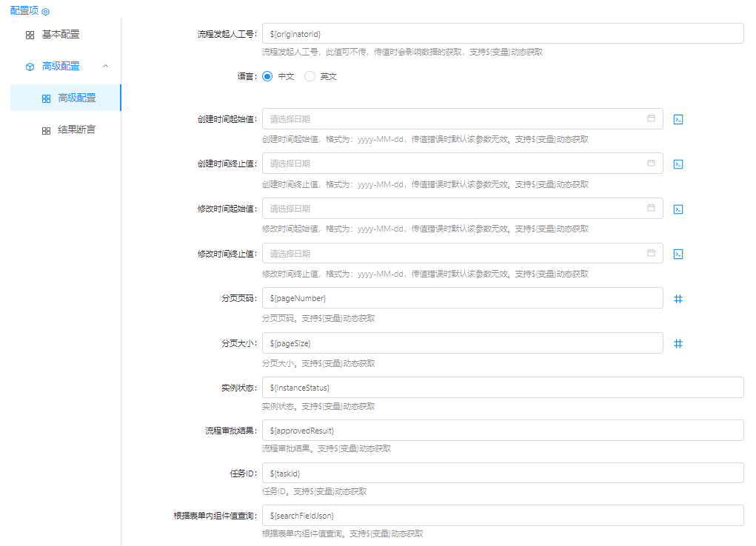Select the 英文 language radio button
Image resolution: width=756 pixels, height=546 pixels.
[x=310, y=76]
